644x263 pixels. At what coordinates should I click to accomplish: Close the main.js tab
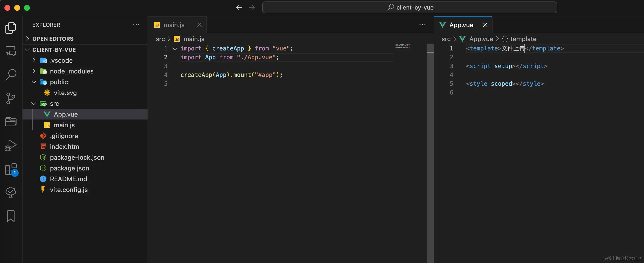(199, 25)
